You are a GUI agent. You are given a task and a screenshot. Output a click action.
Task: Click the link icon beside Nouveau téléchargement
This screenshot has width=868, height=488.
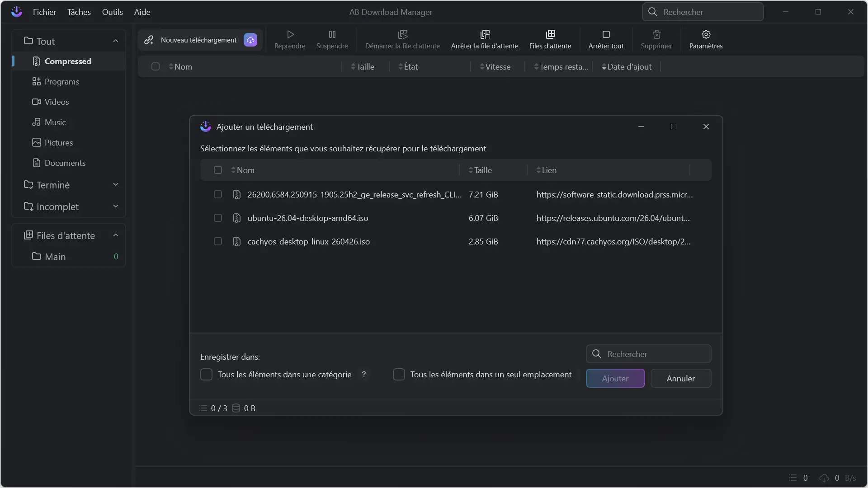point(149,40)
